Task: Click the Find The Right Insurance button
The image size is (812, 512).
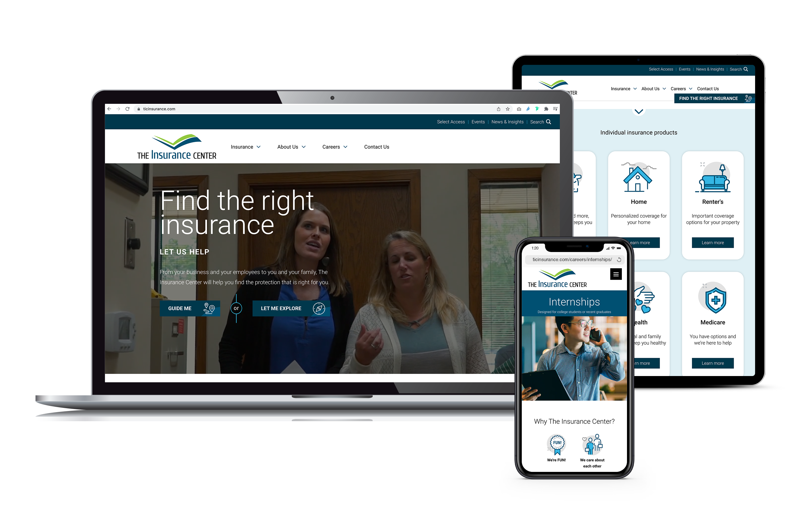Action: coord(707,98)
